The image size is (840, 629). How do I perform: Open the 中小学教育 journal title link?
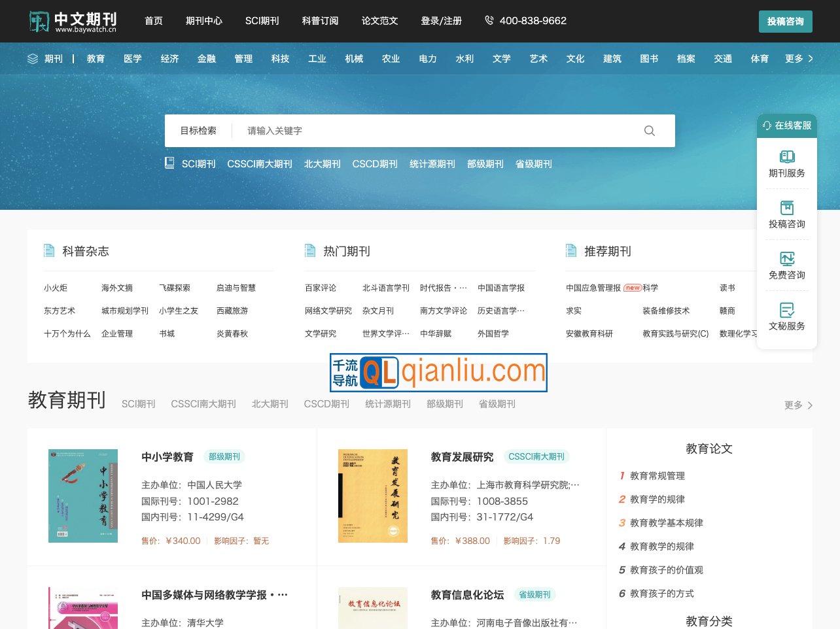(x=167, y=457)
